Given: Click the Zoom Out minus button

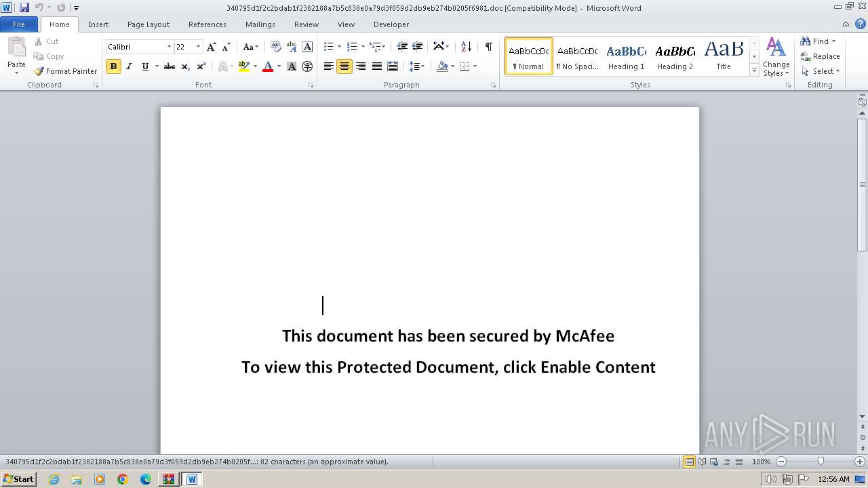Looking at the screenshot, I should [x=781, y=462].
